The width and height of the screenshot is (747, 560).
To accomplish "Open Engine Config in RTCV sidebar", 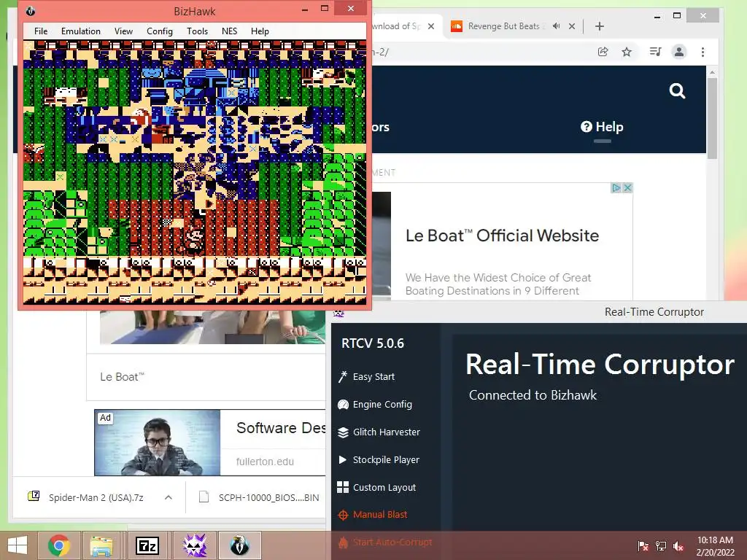I will click(382, 404).
